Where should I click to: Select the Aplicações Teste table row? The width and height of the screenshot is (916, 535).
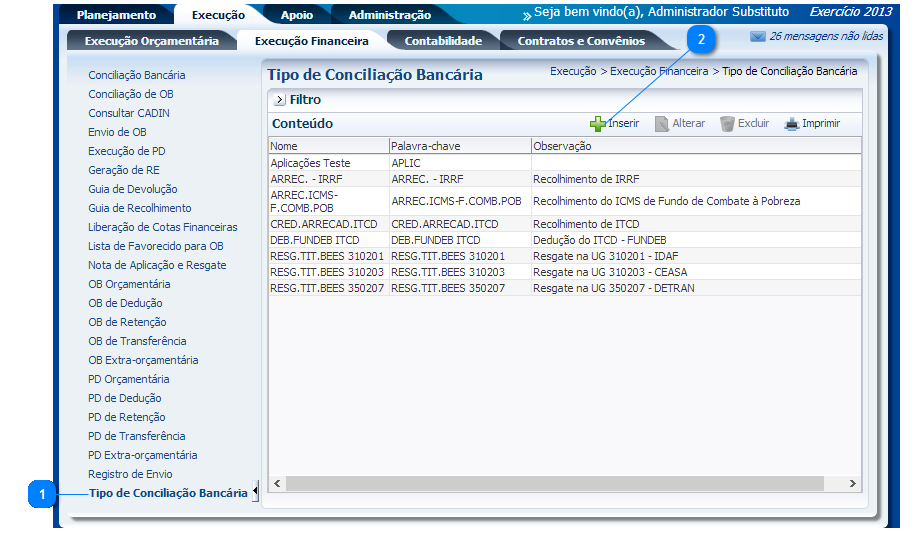point(310,162)
